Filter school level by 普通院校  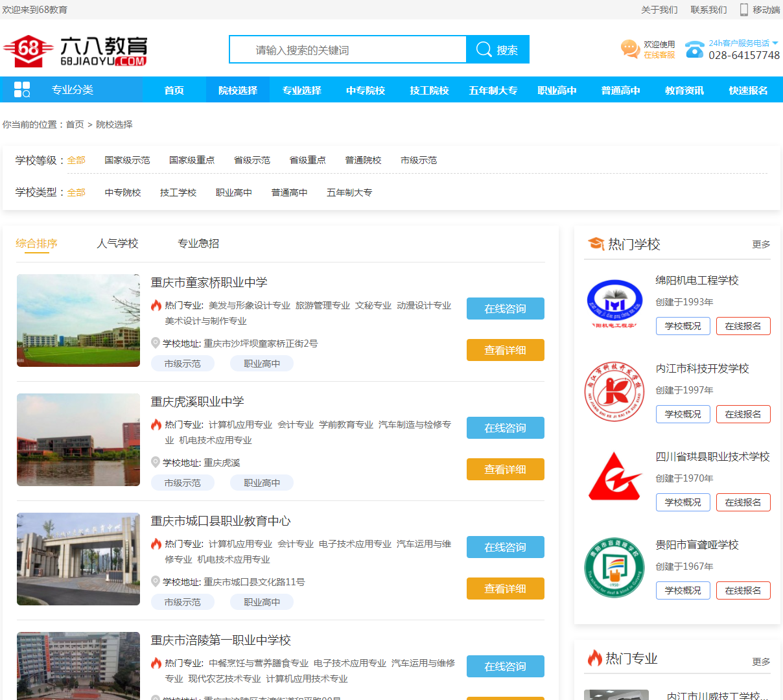364,160
